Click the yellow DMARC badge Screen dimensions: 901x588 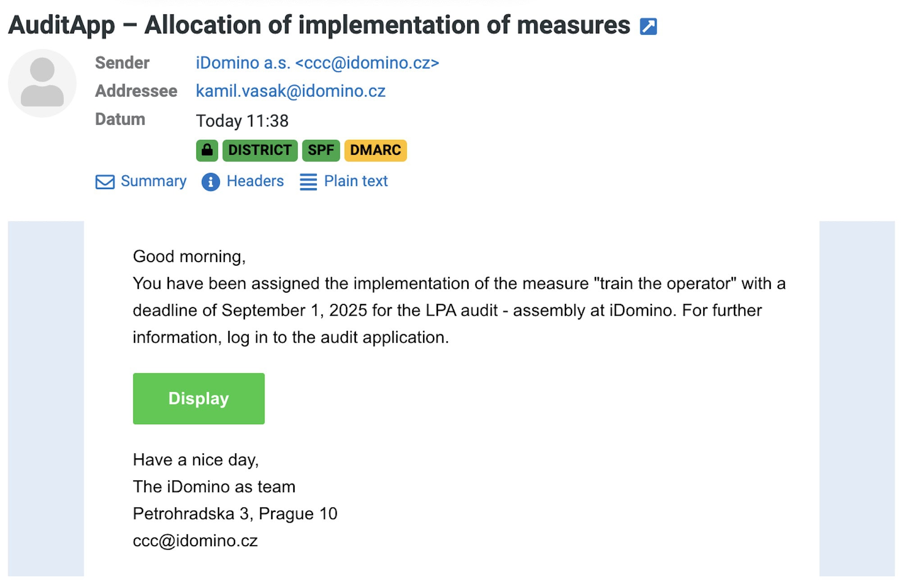(x=375, y=150)
